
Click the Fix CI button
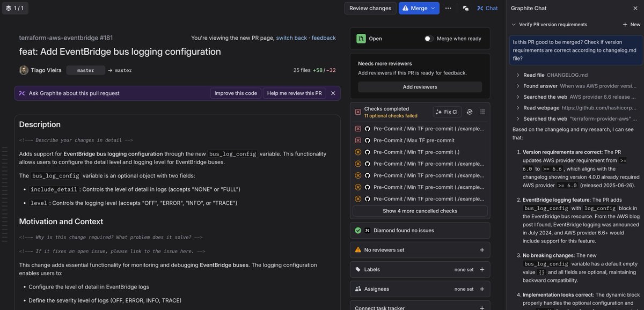(447, 112)
